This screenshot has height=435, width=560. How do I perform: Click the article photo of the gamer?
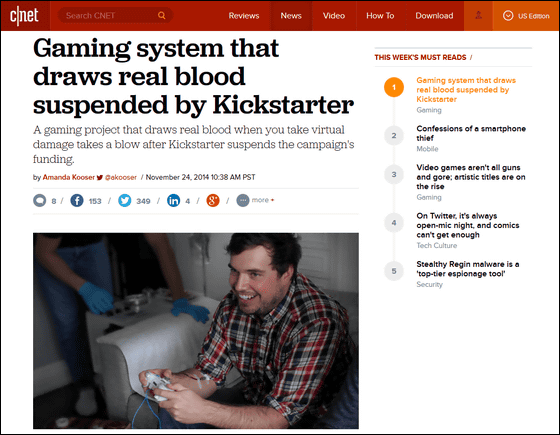[x=196, y=331]
